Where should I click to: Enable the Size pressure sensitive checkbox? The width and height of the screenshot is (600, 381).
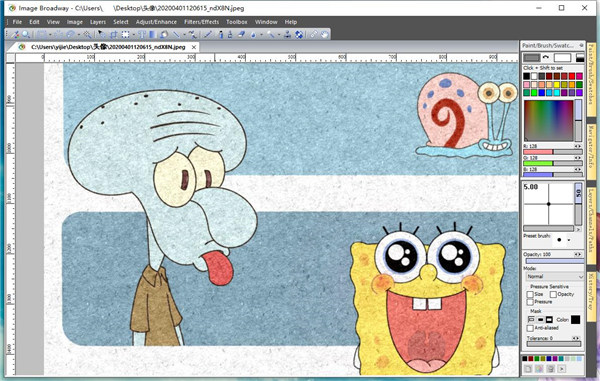point(530,294)
